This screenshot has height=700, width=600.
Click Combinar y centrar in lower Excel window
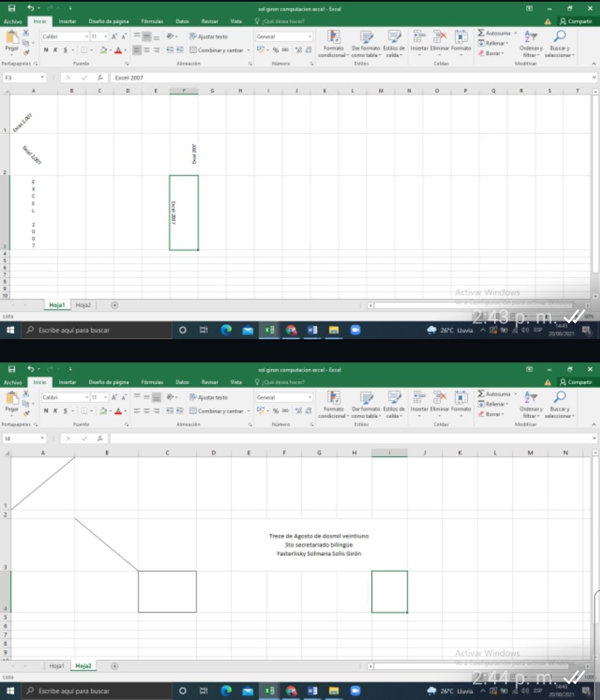[217, 411]
